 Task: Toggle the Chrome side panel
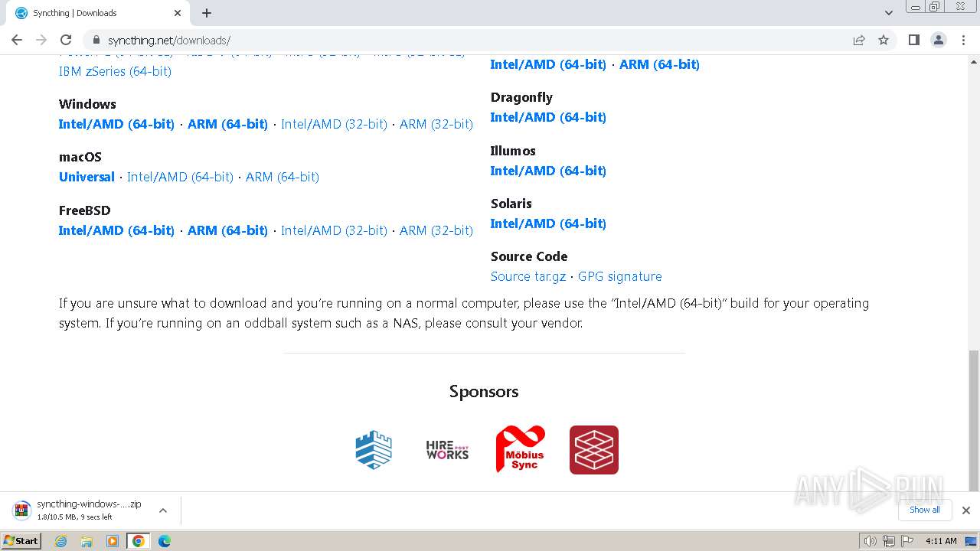click(x=914, y=40)
